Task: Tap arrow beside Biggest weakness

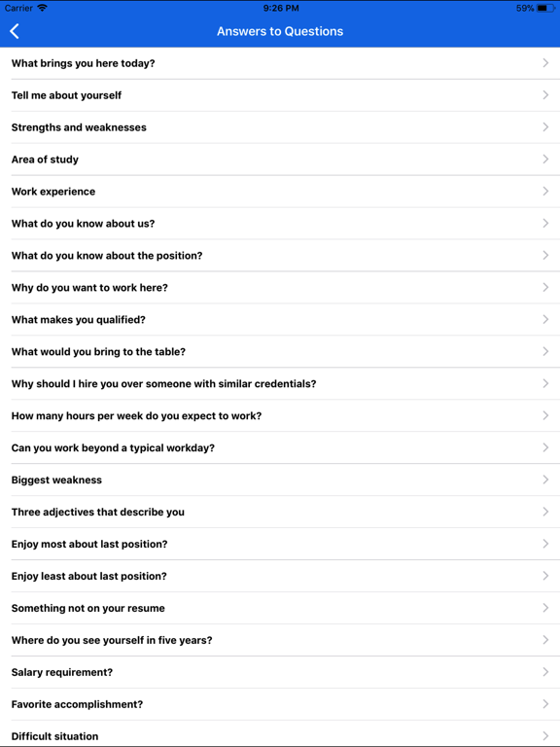Action: pos(545,480)
